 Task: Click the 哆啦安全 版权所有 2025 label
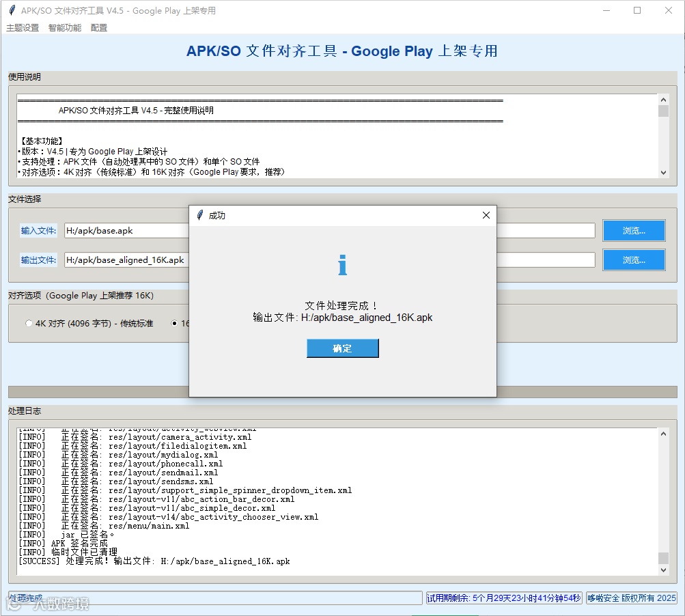click(631, 598)
